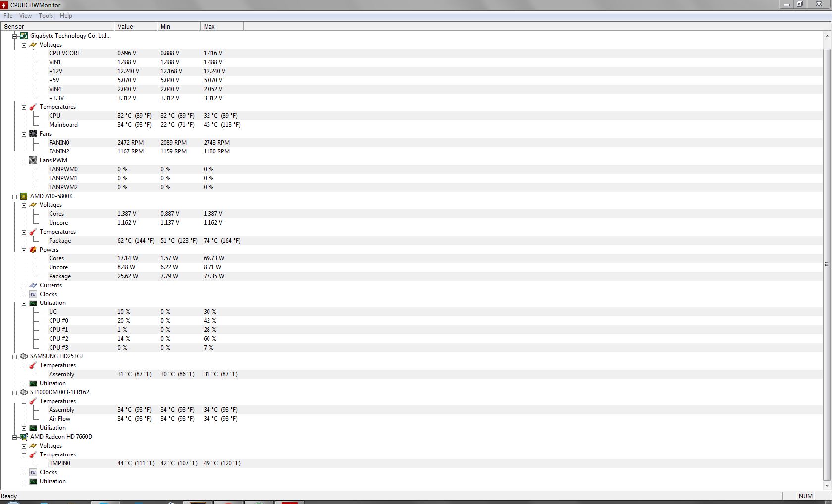Click the Voltages icon under AMD A10-5800K

point(33,205)
